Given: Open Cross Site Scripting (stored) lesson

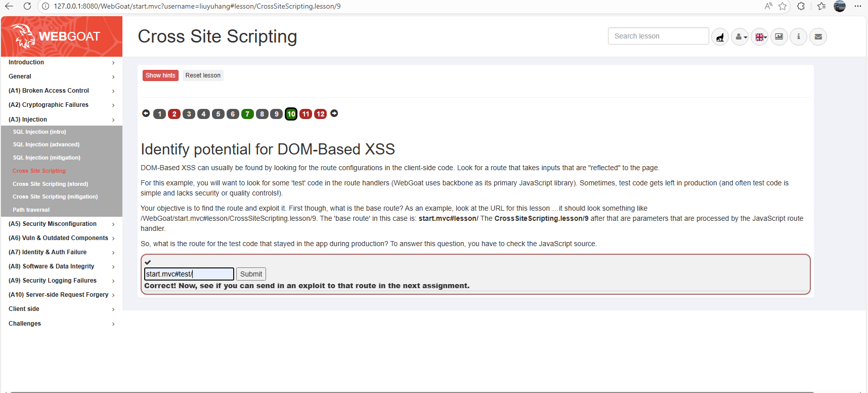Looking at the screenshot, I should (51, 184).
